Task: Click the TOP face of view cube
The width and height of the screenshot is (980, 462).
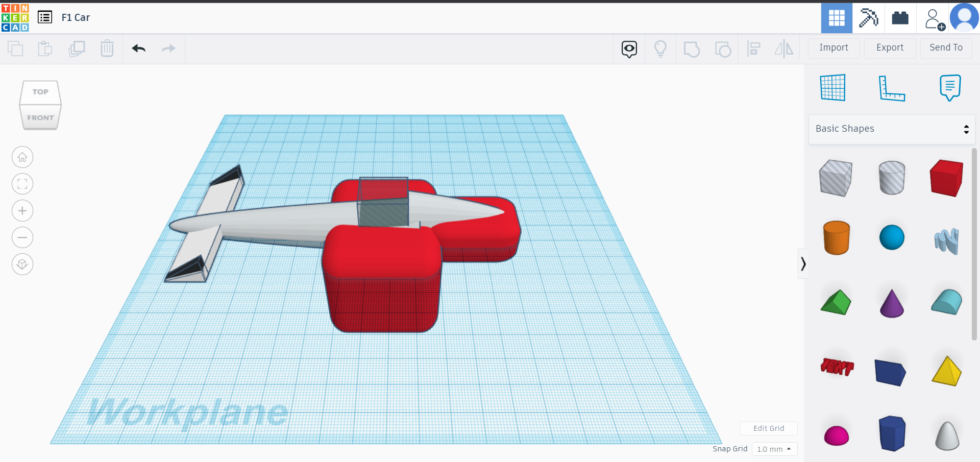Action: (40, 92)
